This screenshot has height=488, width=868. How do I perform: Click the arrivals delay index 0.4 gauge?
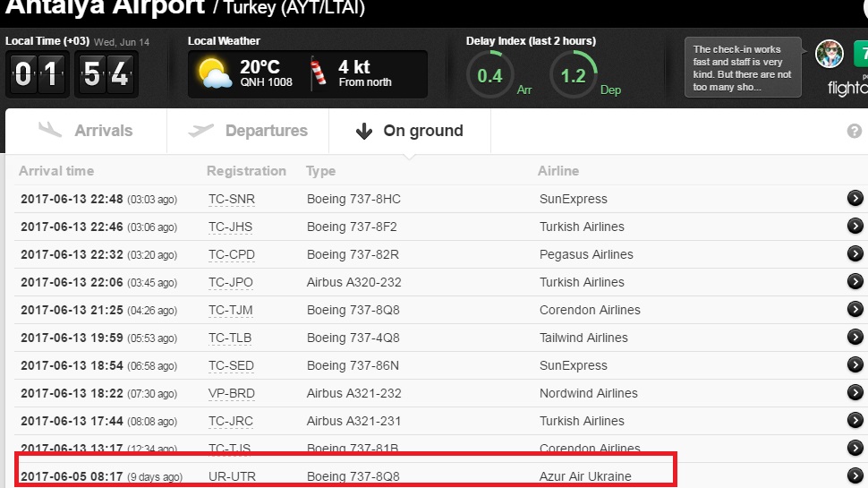coord(489,75)
